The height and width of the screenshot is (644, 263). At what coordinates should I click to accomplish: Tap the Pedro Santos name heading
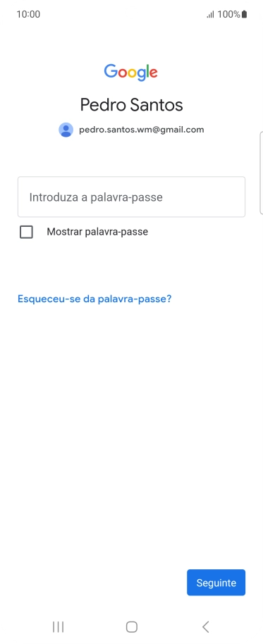[x=131, y=105]
